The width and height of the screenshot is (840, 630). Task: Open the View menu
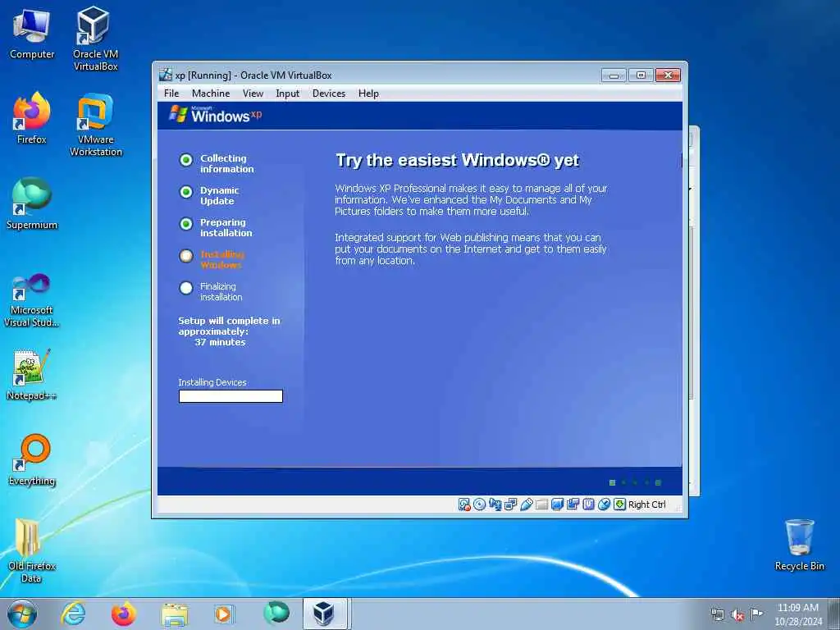coord(253,94)
